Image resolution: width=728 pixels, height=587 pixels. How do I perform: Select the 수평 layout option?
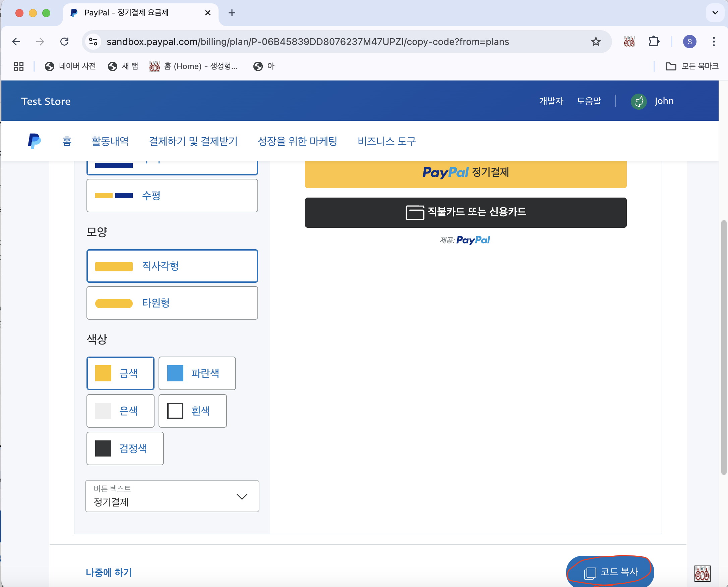(172, 196)
